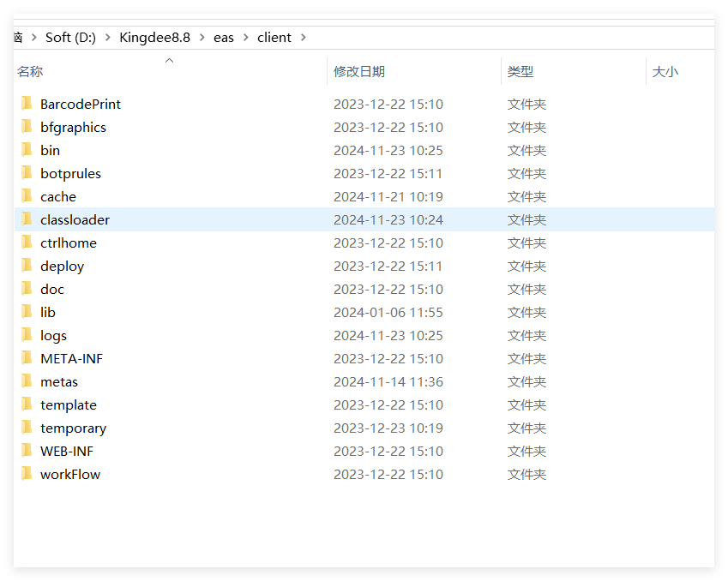Click date 2024-11-21 10:19 of cache
The width and height of the screenshot is (728, 581).
pos(388,197)
